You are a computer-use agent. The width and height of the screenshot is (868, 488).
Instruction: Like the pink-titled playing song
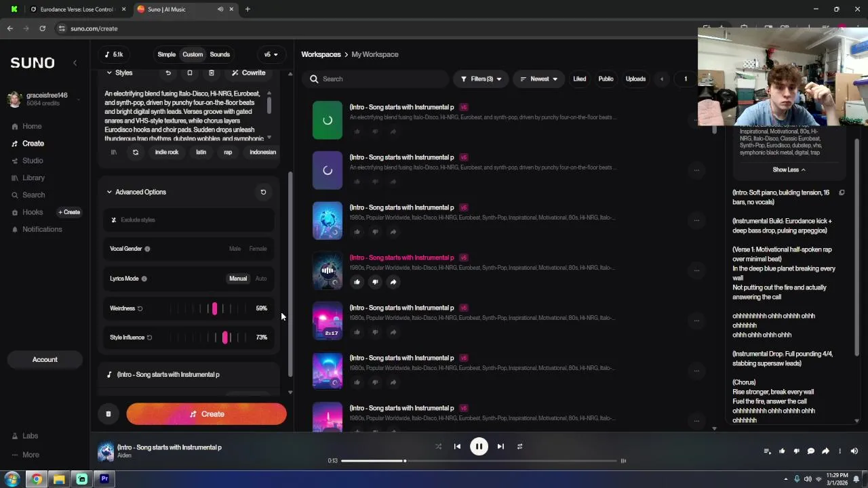coord(357,282)
